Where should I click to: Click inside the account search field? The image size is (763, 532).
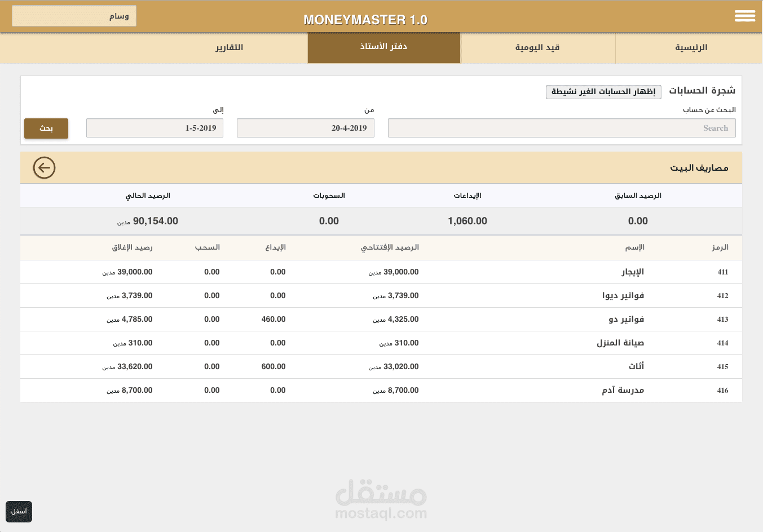[561, 128]
